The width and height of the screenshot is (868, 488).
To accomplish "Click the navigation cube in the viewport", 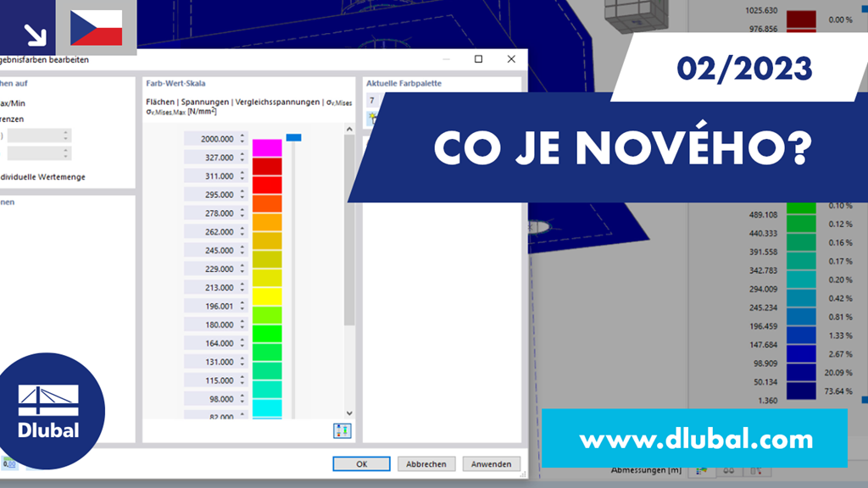I will tap(636, 14).
